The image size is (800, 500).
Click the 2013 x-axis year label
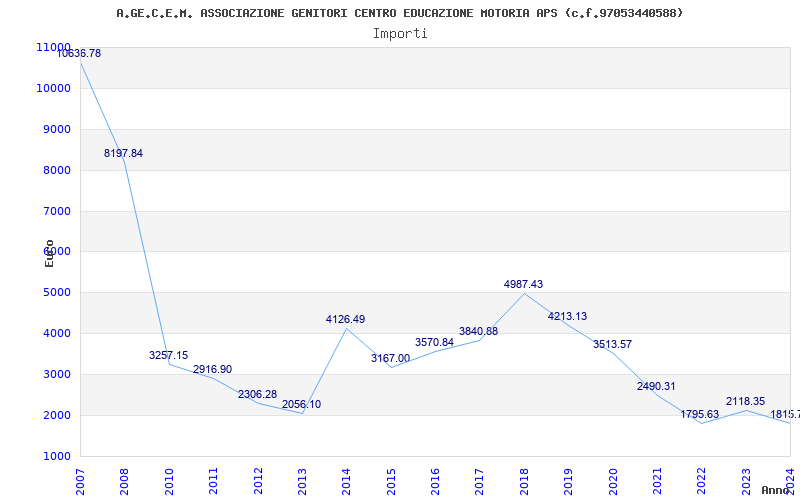pos(302,481)
